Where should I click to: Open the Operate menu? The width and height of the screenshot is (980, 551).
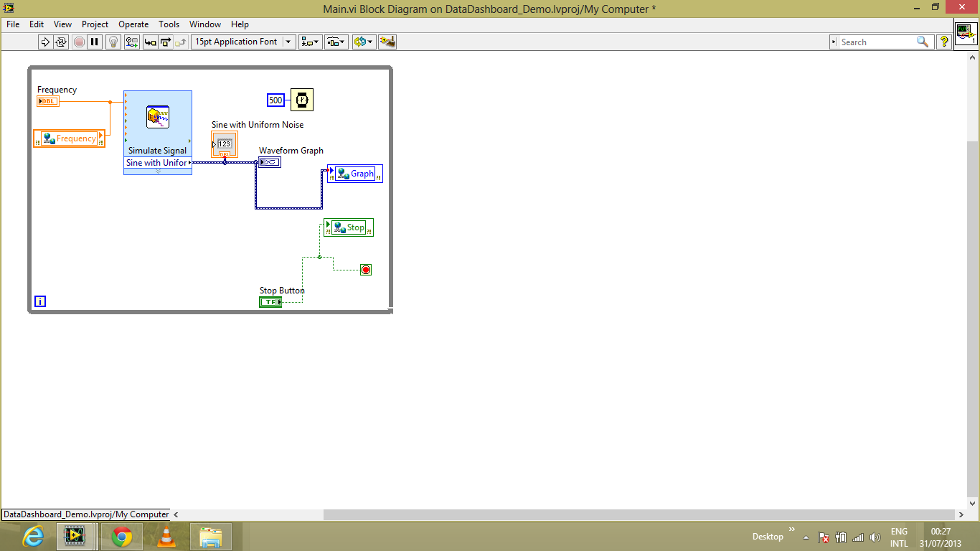(133, 24)
